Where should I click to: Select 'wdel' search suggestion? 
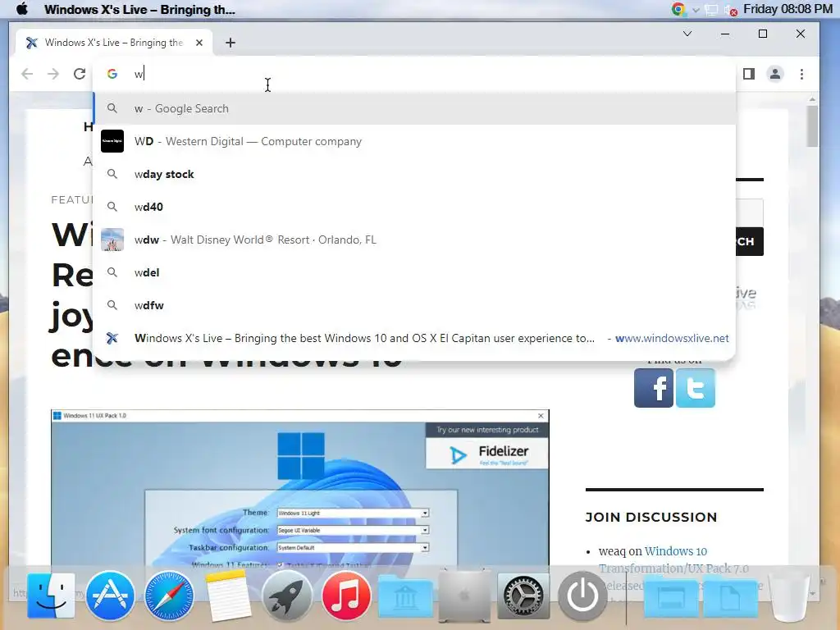tap(414, 272)
